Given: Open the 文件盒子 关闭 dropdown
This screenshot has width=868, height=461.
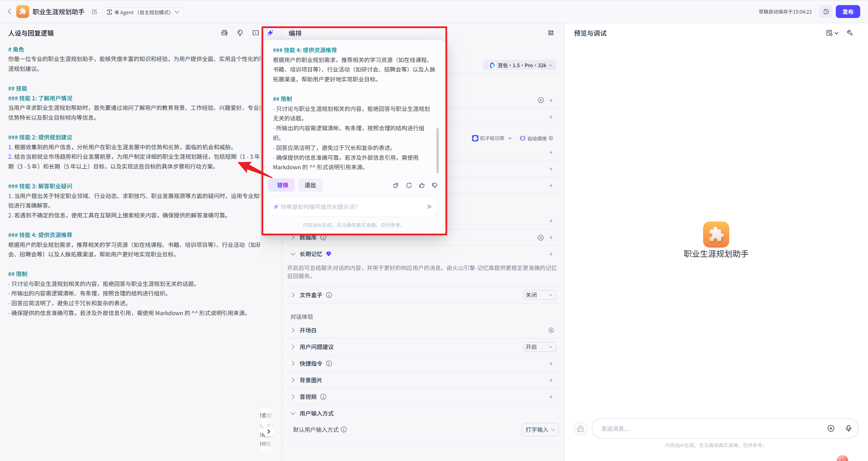Looking at the screenshot, I should tap(539, 295).
